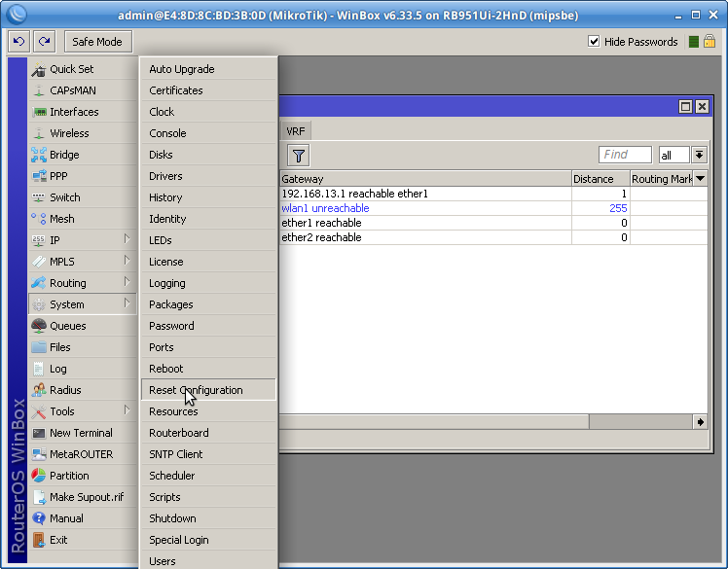Click the Log icon
This screenshot has height=569, width=728.
(39, 369)
